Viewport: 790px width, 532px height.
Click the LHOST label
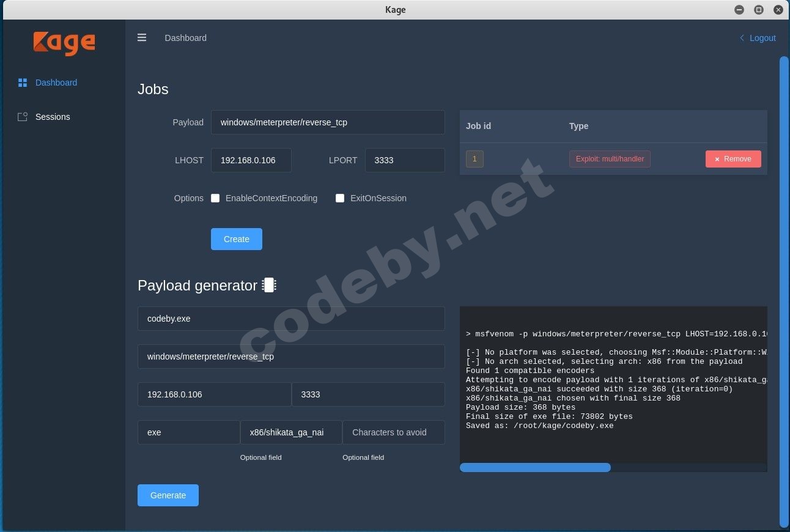(189, 160)
